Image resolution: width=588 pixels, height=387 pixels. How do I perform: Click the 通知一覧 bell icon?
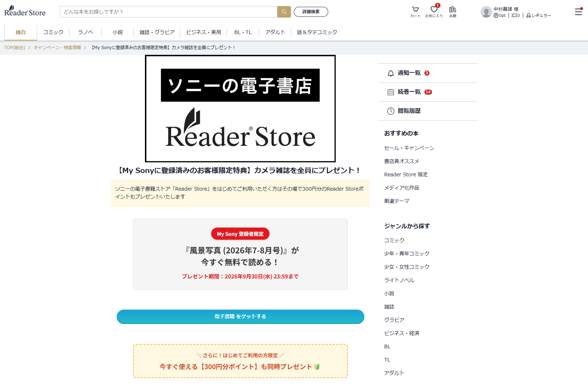391,73
